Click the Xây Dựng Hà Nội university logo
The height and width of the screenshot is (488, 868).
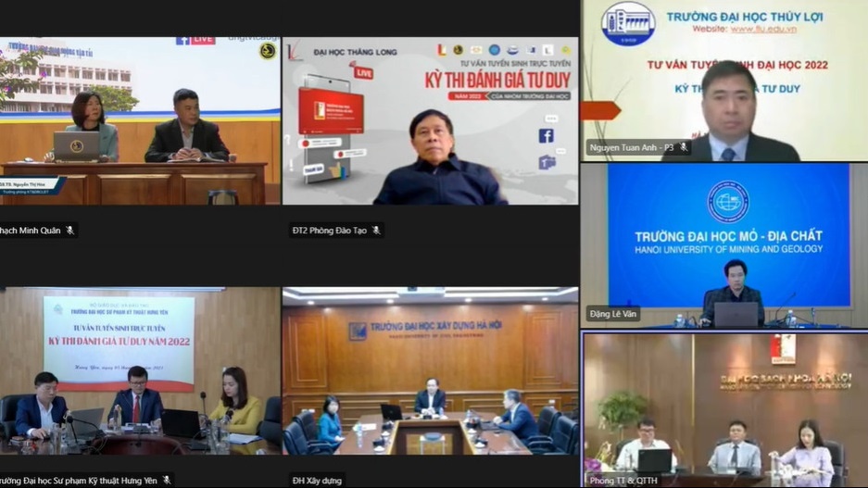click(358, 331)
